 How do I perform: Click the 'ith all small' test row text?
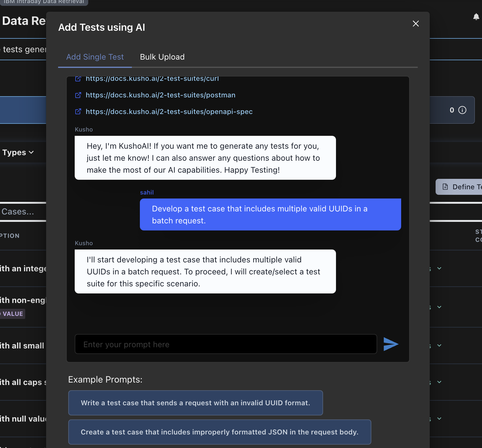22,346
